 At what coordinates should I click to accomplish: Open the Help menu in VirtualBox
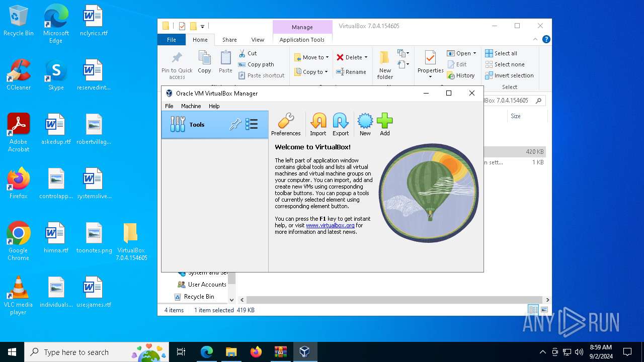click(x=214, y=106)
